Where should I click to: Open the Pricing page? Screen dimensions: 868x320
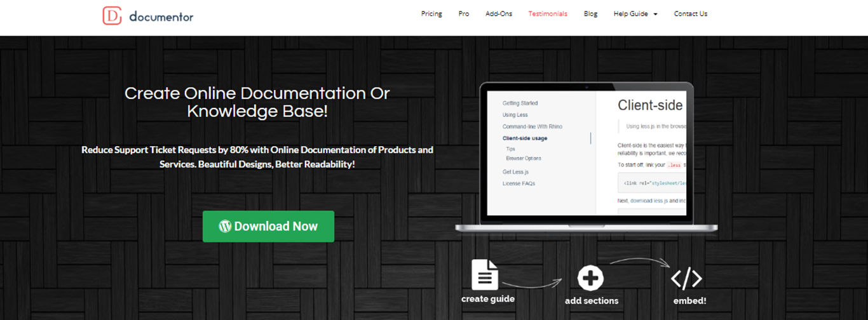click(x=431, y=14)
